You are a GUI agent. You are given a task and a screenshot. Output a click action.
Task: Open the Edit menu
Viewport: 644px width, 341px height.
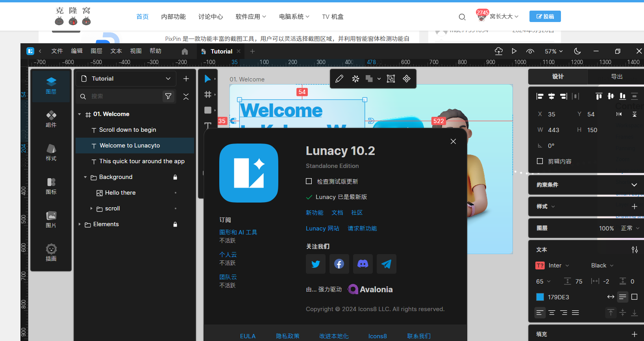coord(77,51)
